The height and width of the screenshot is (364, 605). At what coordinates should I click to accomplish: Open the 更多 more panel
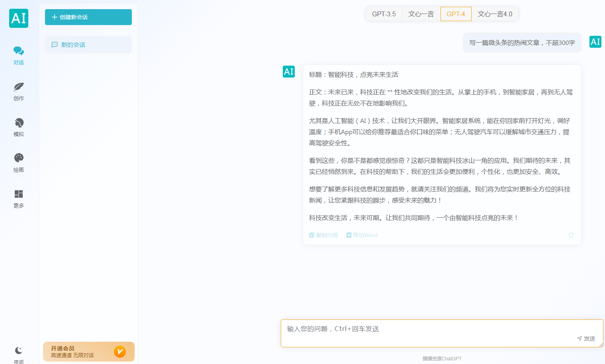pos(18,198)
